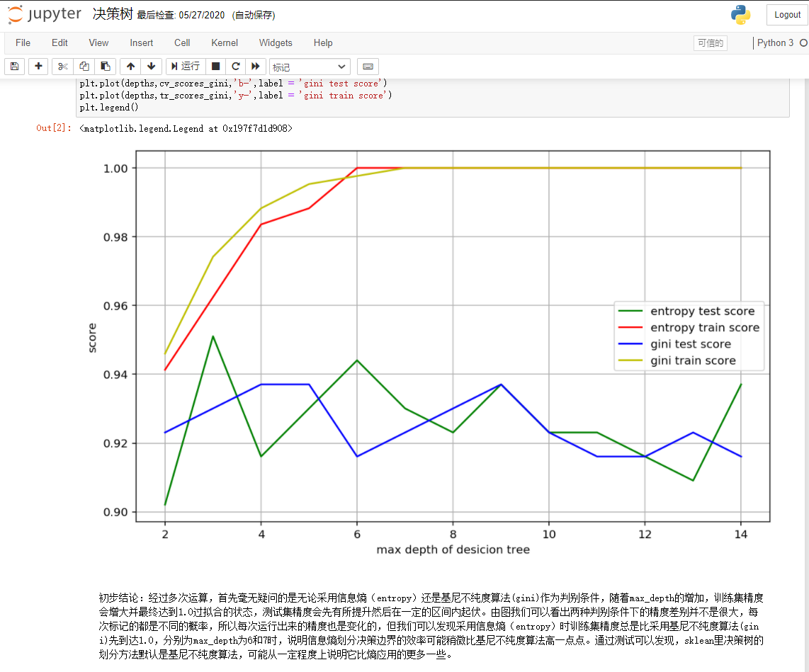Run the cell with 运行 button
The width and height of the screenshot is (809, 672).
[x=186, y=67]
